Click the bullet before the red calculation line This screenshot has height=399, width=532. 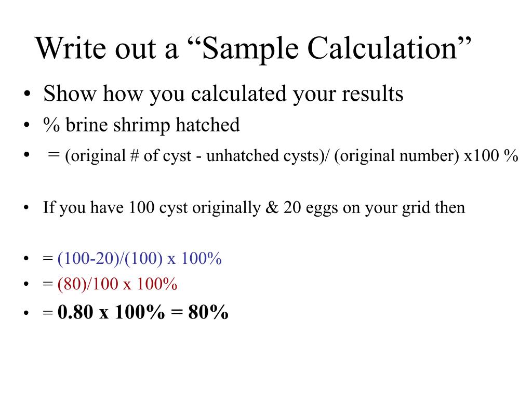[x=26, y=284]
